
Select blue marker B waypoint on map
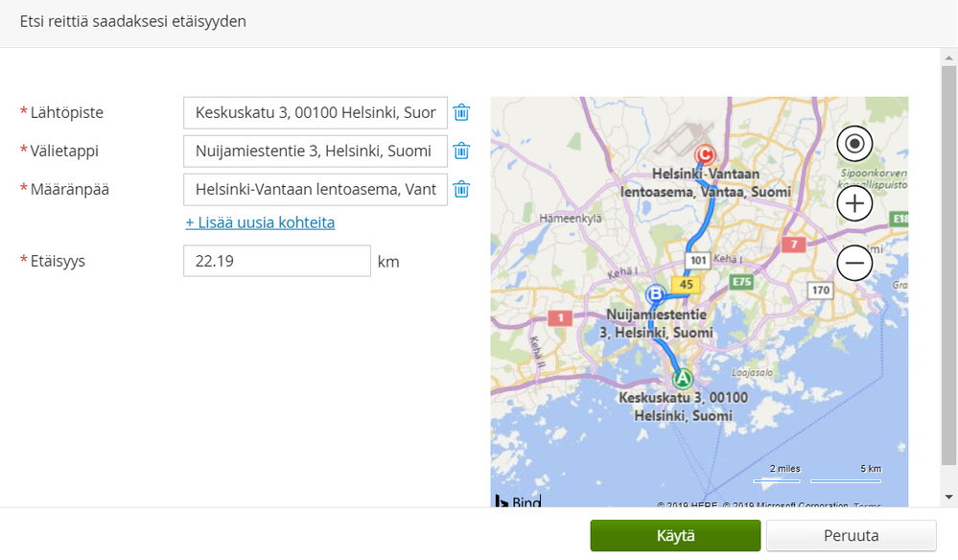(x=657, y=294)
